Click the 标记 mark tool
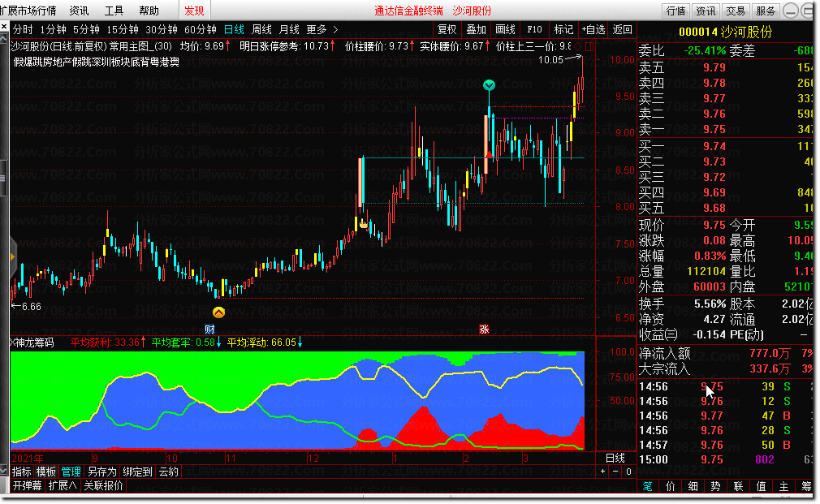Viewport: 820px width, 504px height. [x=563, y=30]
